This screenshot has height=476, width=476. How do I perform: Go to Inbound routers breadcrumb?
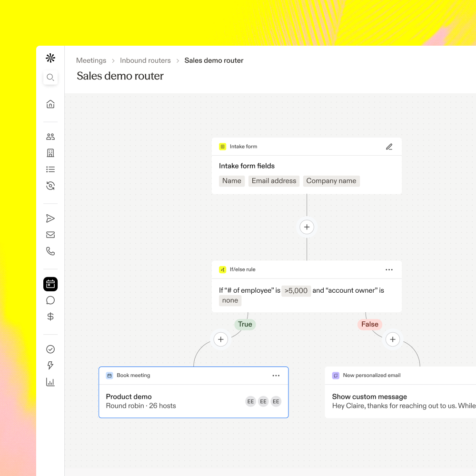tap(145, 60)
